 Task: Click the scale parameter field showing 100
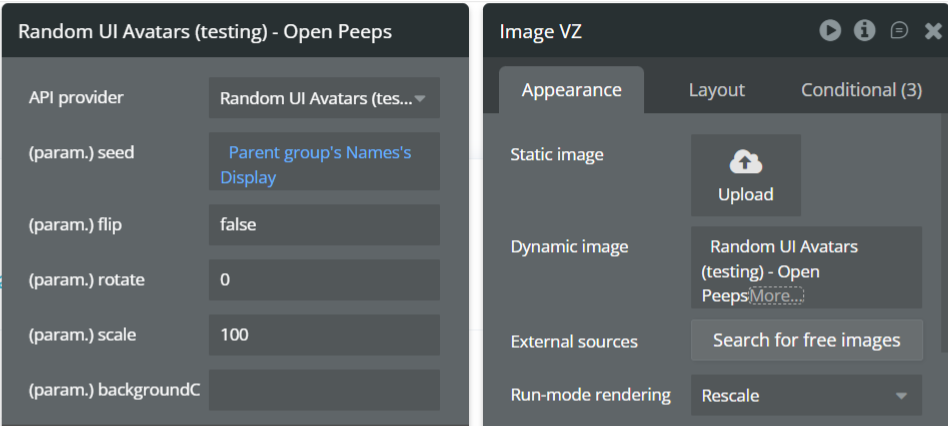[x=324, y=335]
